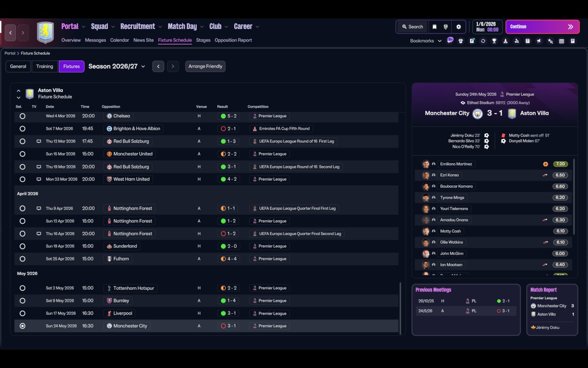Image resolution: width=588 pixels, height=368 pixels.
Task: Select the West Ham United fixture radio
Action: 23,179
